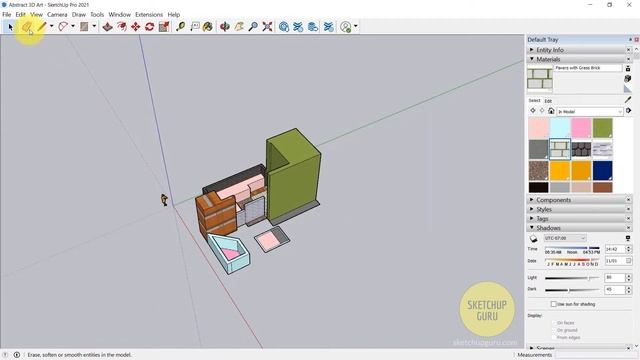Click the In Model home icon

[x=551, y=111]
